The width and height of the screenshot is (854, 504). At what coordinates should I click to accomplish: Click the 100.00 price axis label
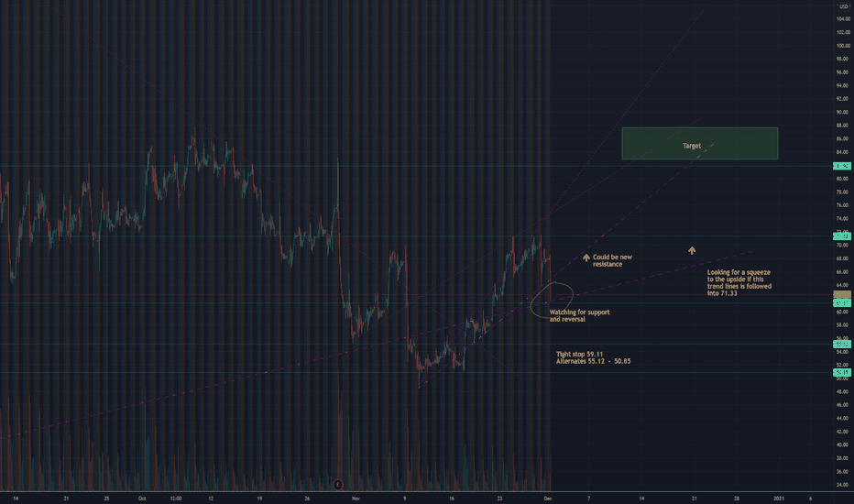(x=843, y=46)
